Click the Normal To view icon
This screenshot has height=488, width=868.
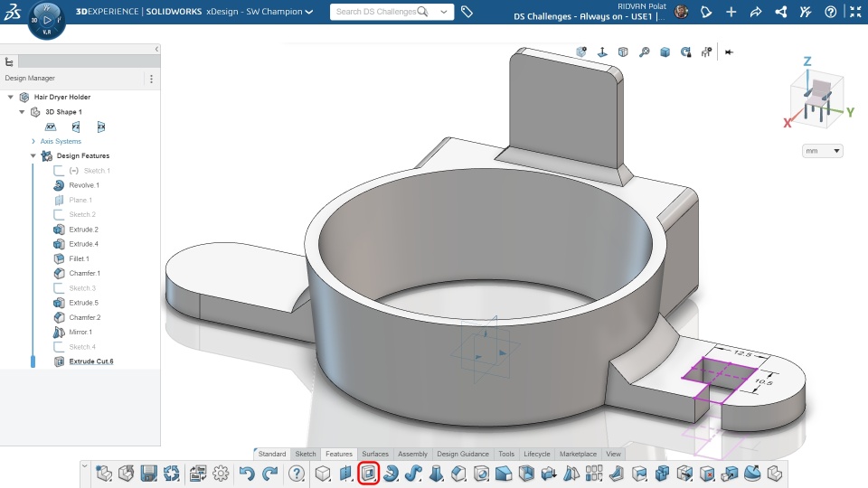[602, 52]
